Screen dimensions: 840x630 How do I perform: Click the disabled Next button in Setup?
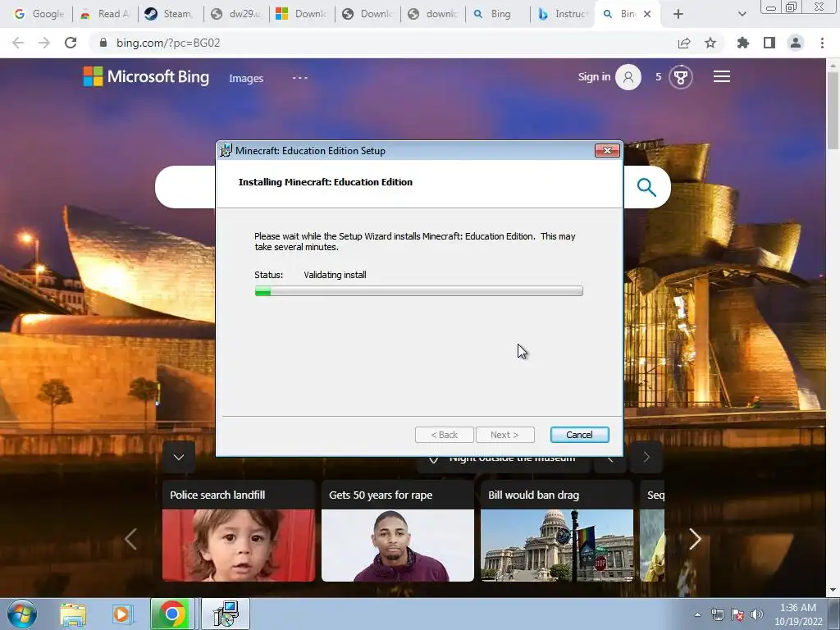[x=504, y=435]
